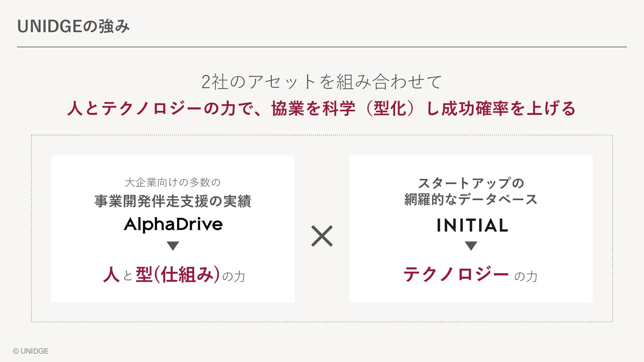644x362 pixels.
Task: Click the bold text 事業開発伴走支援の実績
Action: pyautogui.click(x=173, y=201)
